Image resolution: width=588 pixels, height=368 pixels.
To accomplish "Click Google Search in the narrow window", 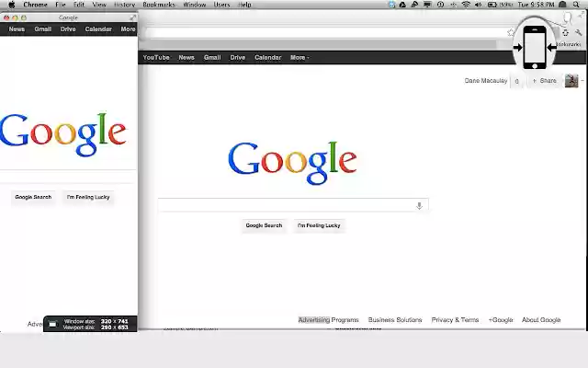I will point(33,197).
